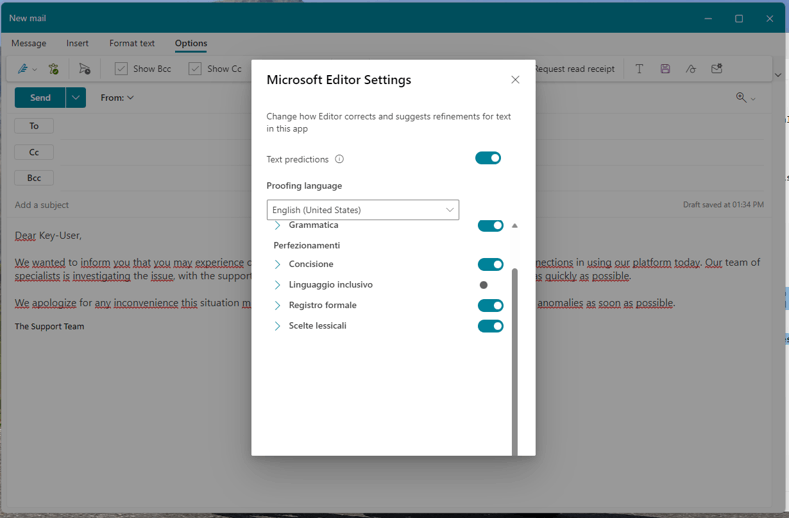Switch off the Concisione toggle
The height and width of the screenshot is (518, 789).
point(490,264)
